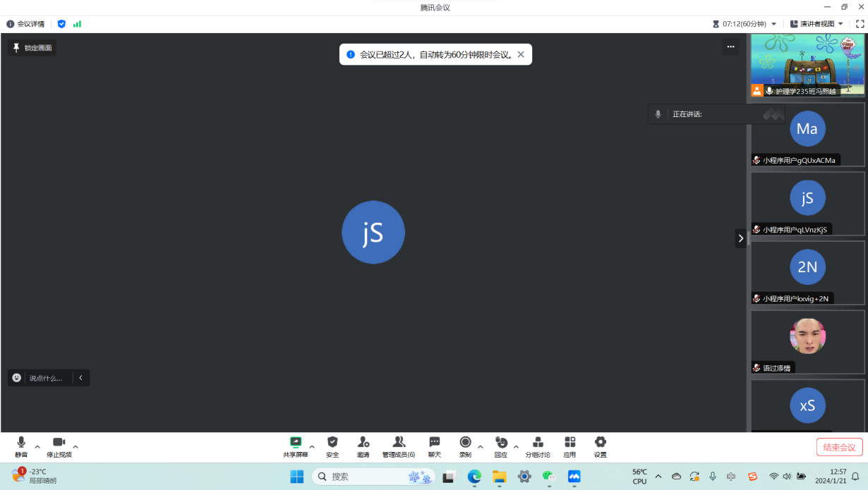Toggle 停止视频 camera button

(x=59, y=443)
